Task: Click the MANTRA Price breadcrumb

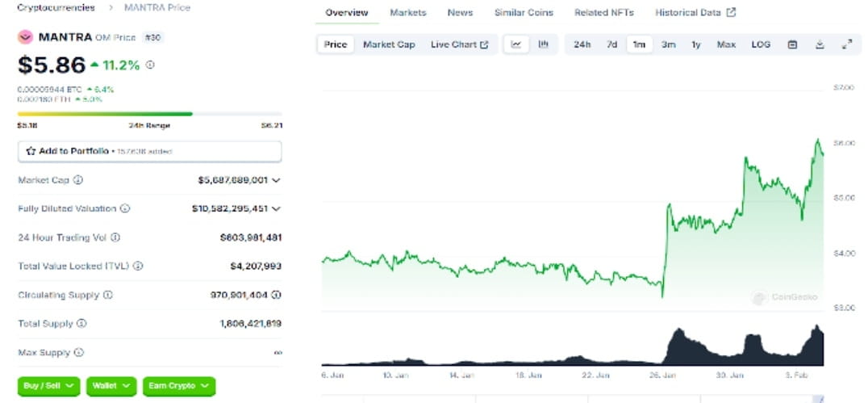Action: pos(157,8)
